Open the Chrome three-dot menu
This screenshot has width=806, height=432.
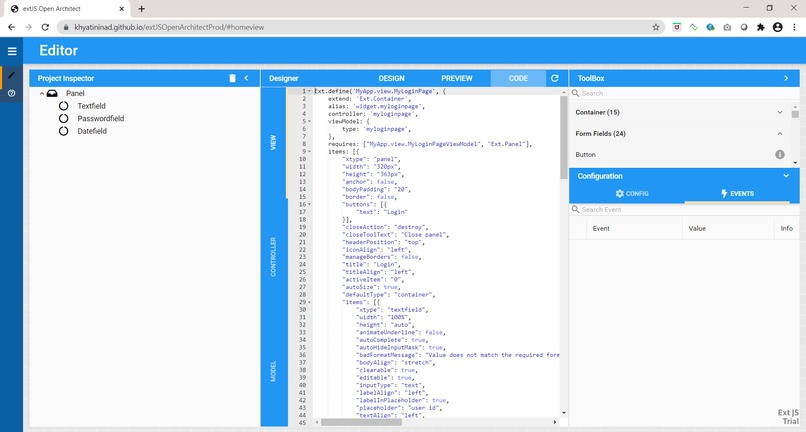click(794, 27)
